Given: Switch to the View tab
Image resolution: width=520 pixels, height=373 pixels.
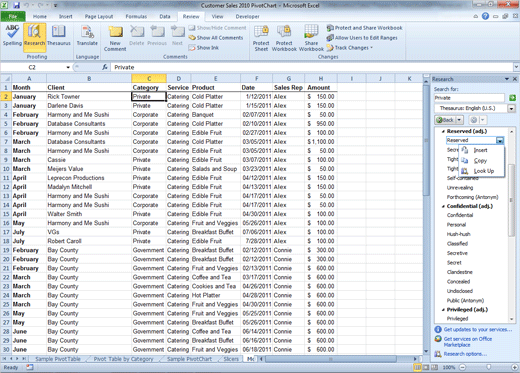Looking at the screenshot, I should [x=217, y=16].
